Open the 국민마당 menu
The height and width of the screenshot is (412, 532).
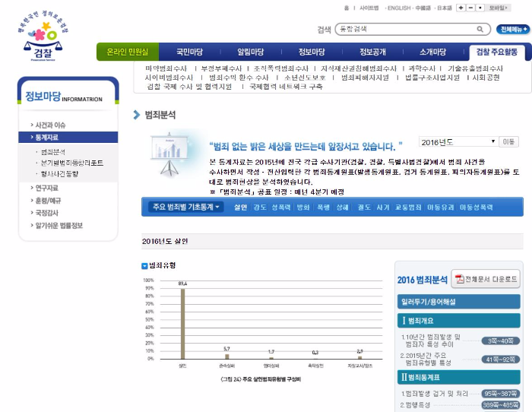[189, 52]
